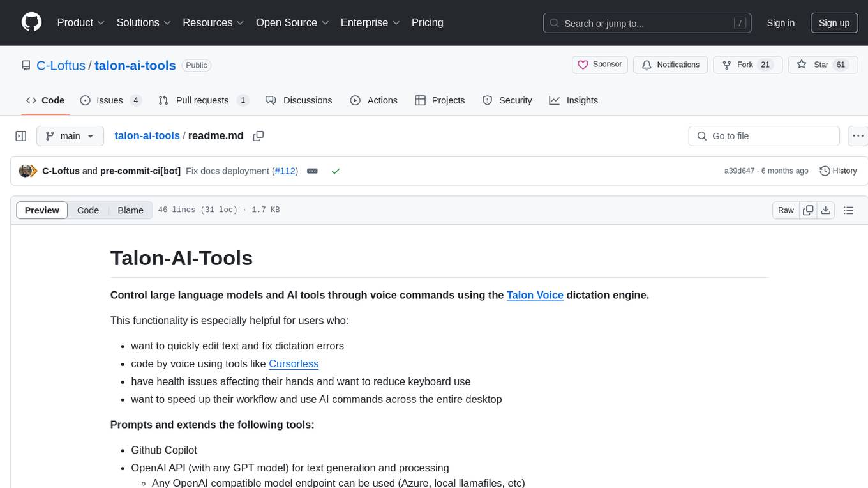Open the talon-ai-tools repository link in header
868x488 pixels.
(x=135, y=65)
